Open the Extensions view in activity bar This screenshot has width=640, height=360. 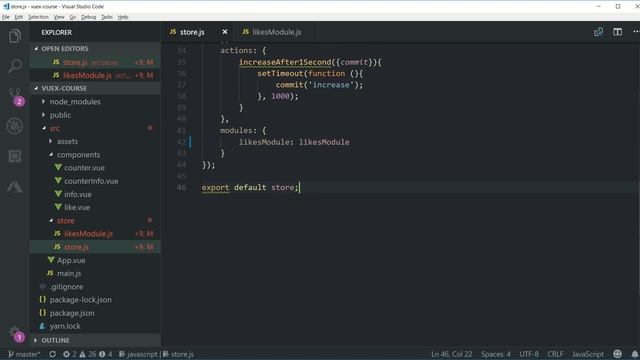coord(15,156)
